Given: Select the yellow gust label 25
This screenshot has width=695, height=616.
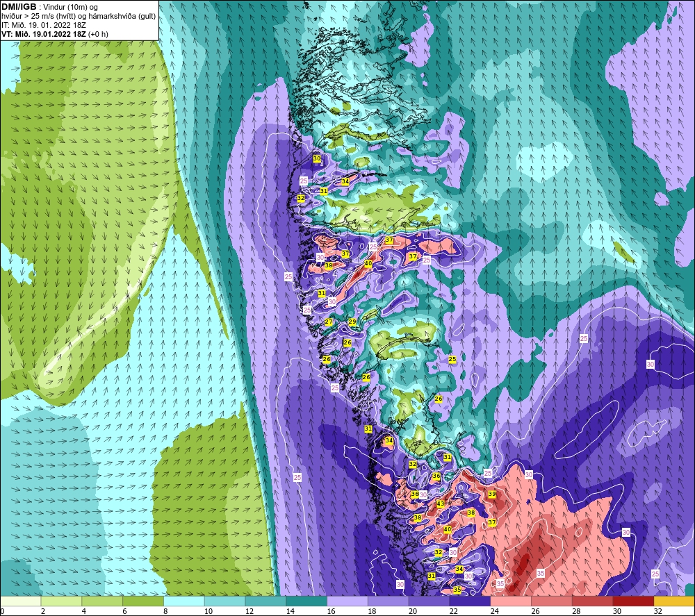Looking at the screenshot, I should click(452, 359).
